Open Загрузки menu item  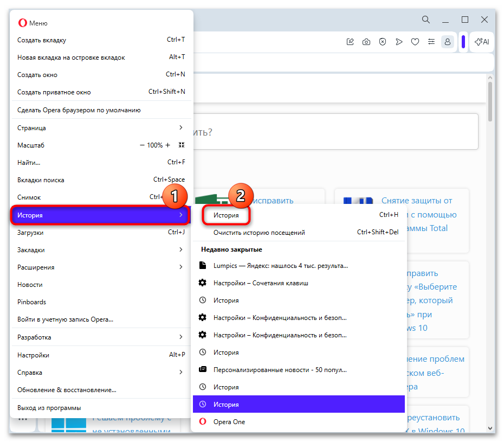[x=101, y=233]
